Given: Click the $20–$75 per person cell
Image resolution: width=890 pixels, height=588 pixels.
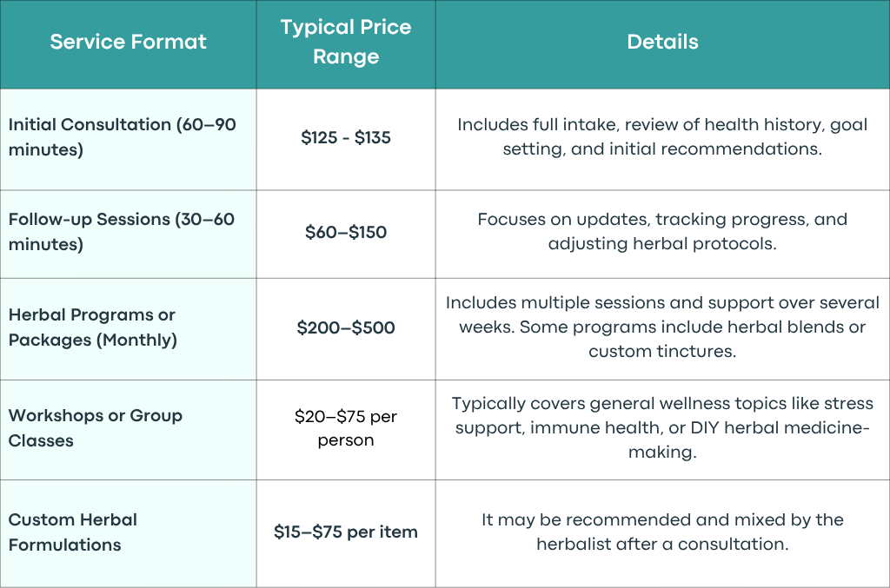Looking at the screenshot, I should [x=346, y=428].
